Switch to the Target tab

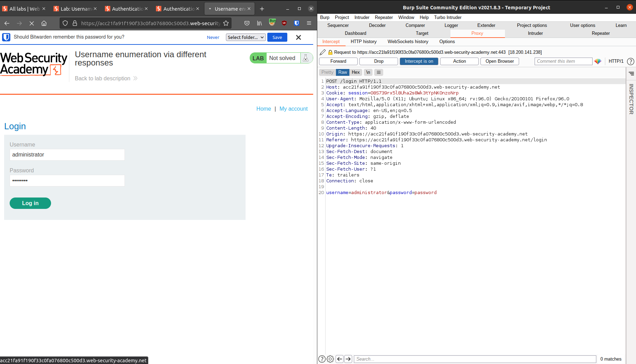tap(422, 33)
